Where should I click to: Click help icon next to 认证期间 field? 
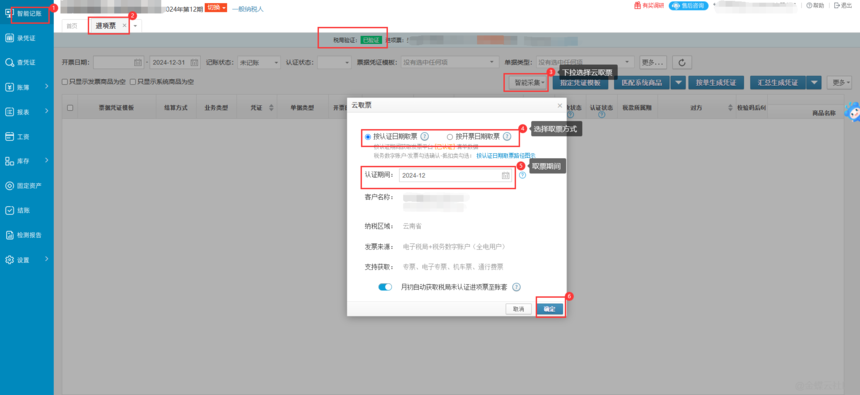pos(522,175)
